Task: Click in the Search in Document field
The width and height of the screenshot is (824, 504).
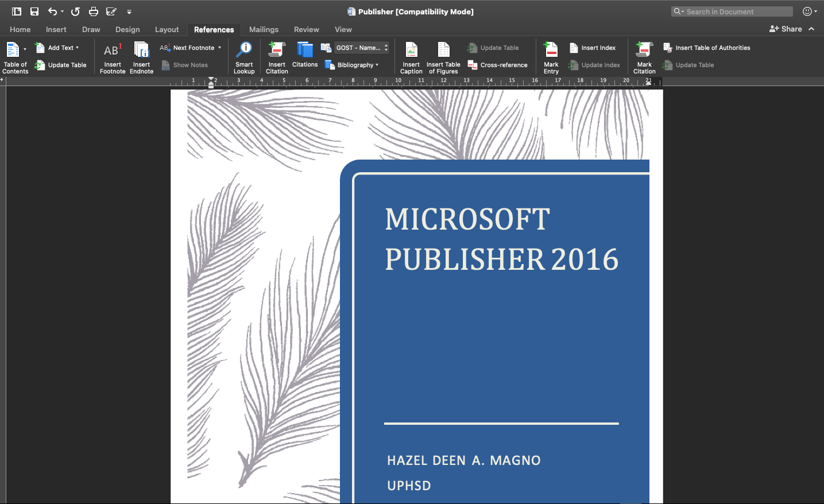Action: click(732, 11)
